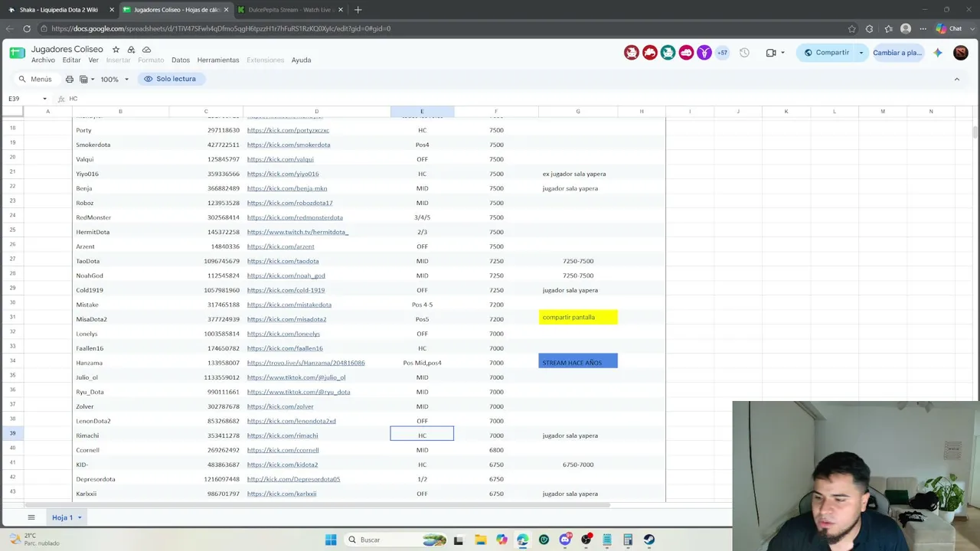Image resolution: width=980 pixels, height=551 pixels.
Task: Expand the Compartir options arrow
Action: (861, 53)
